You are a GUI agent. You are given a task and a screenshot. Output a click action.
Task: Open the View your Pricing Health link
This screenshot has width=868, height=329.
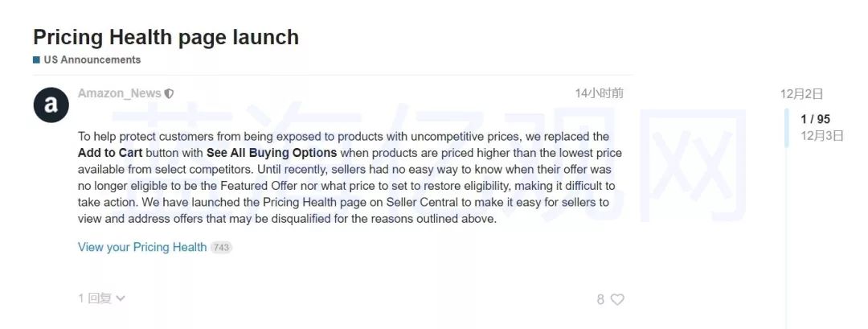(142, 247)
